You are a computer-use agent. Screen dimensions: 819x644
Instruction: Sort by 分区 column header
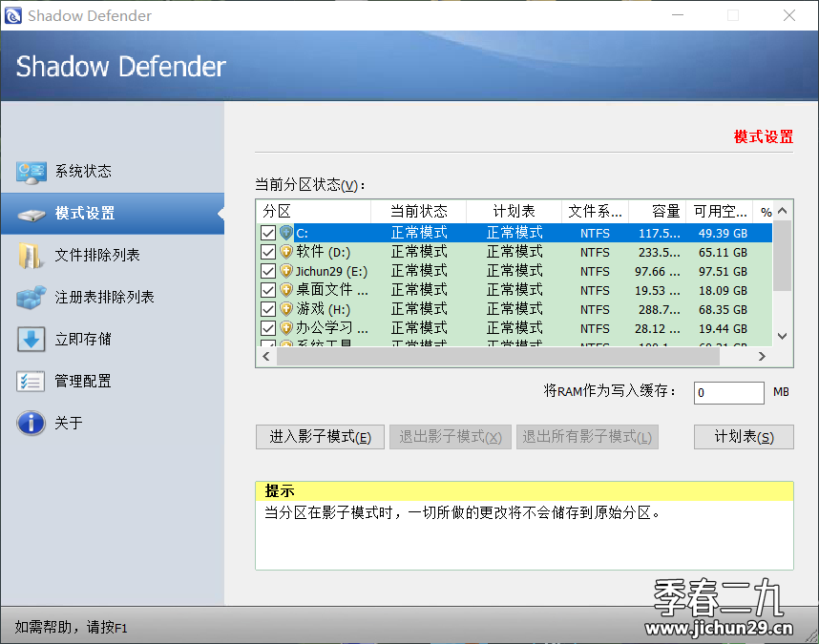[313, 212]
